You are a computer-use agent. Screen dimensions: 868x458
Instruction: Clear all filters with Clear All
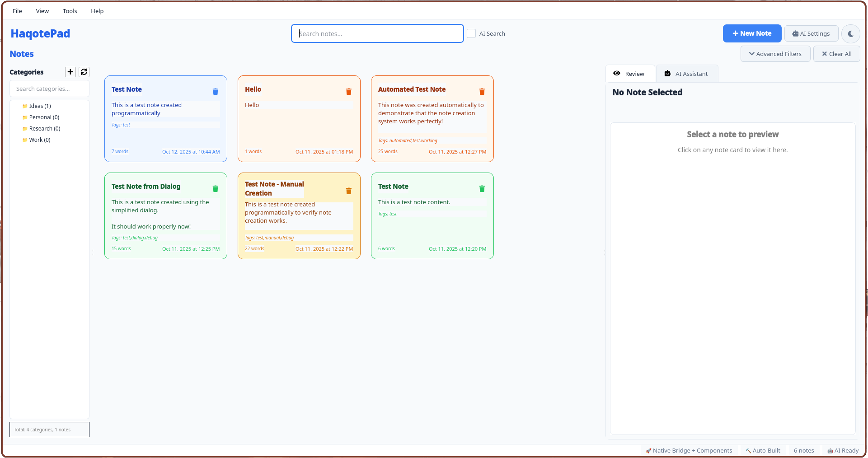[x=836, y=54]
